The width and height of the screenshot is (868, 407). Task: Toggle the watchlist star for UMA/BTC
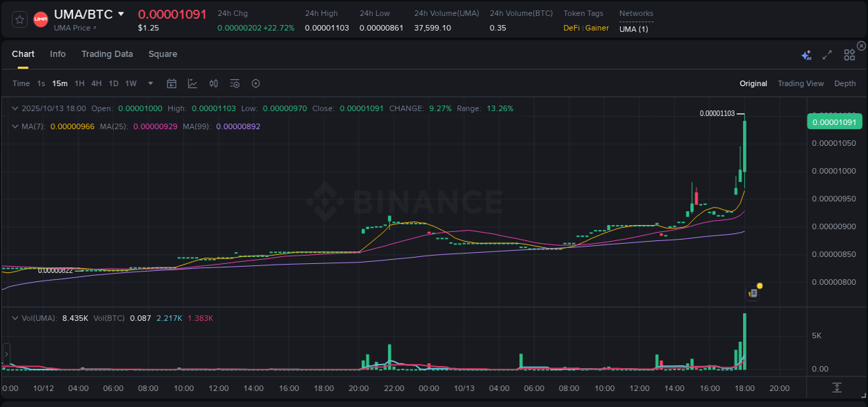click(x=19, y=19)
